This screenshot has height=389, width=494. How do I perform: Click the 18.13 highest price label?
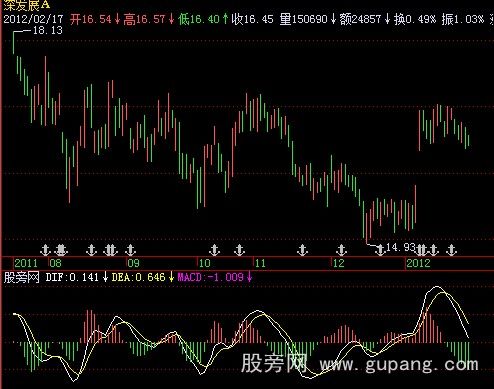pyautogui.click(x=48, y=30)
